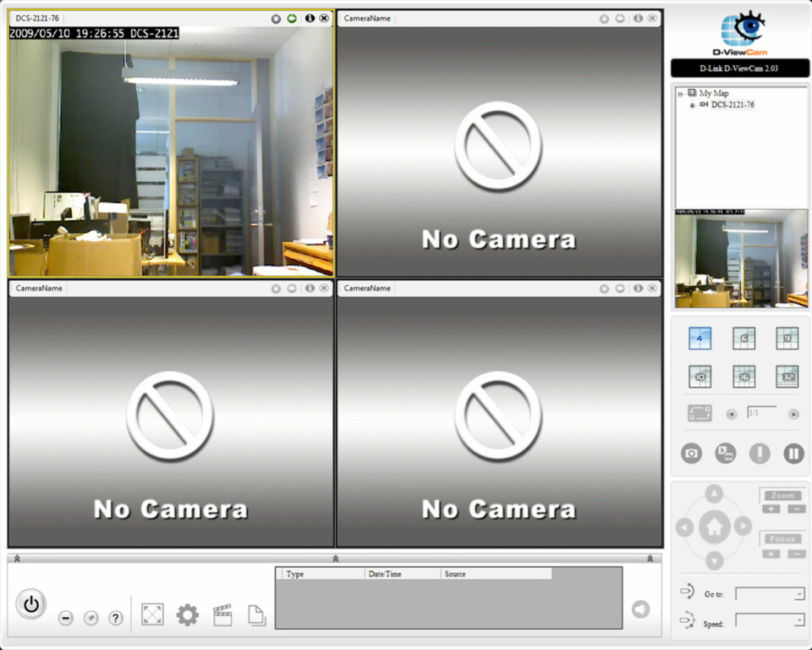Open settings with the gear icon
812x650 pixels.
click(x=187, y=615)
